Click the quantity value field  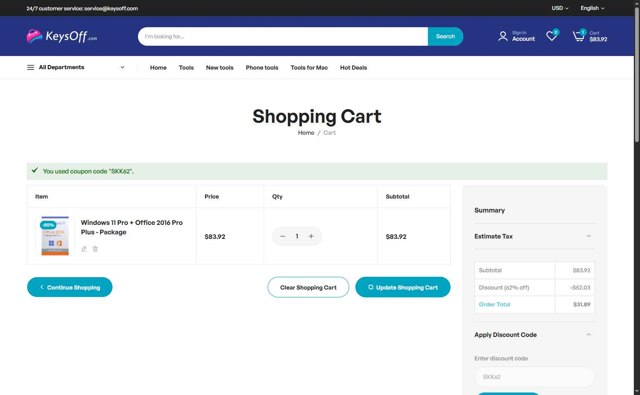tap(297, 236)
